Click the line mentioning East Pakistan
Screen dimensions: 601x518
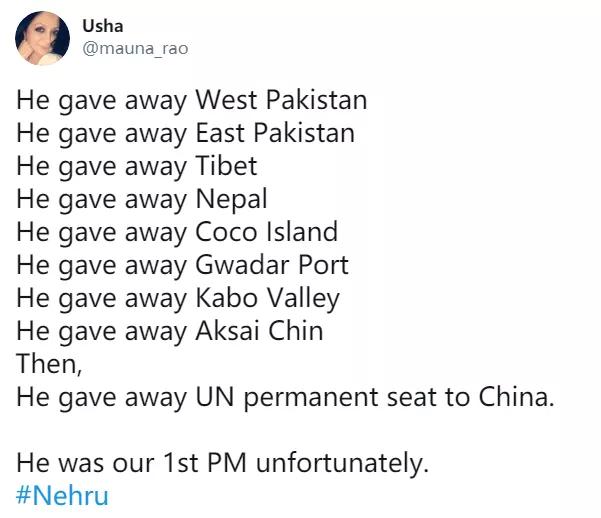[x=185, y=133]
